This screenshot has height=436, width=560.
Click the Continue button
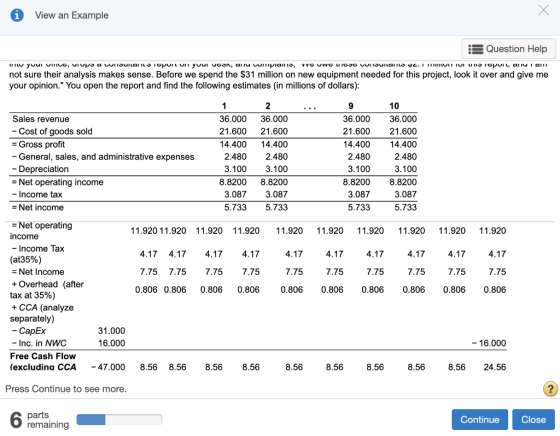[479, 419]
